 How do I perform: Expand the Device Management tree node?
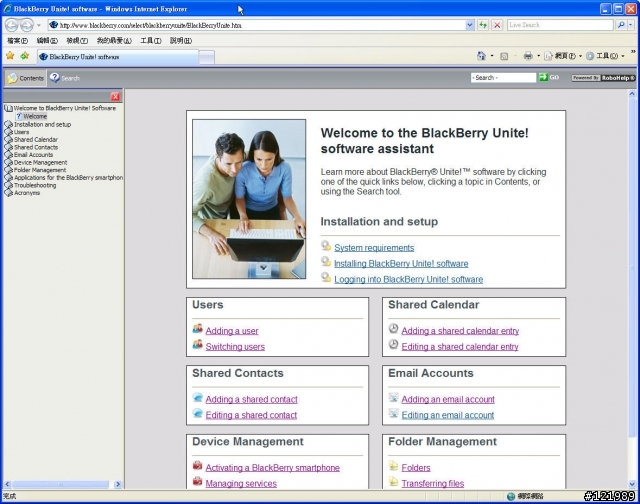[8, 162]
